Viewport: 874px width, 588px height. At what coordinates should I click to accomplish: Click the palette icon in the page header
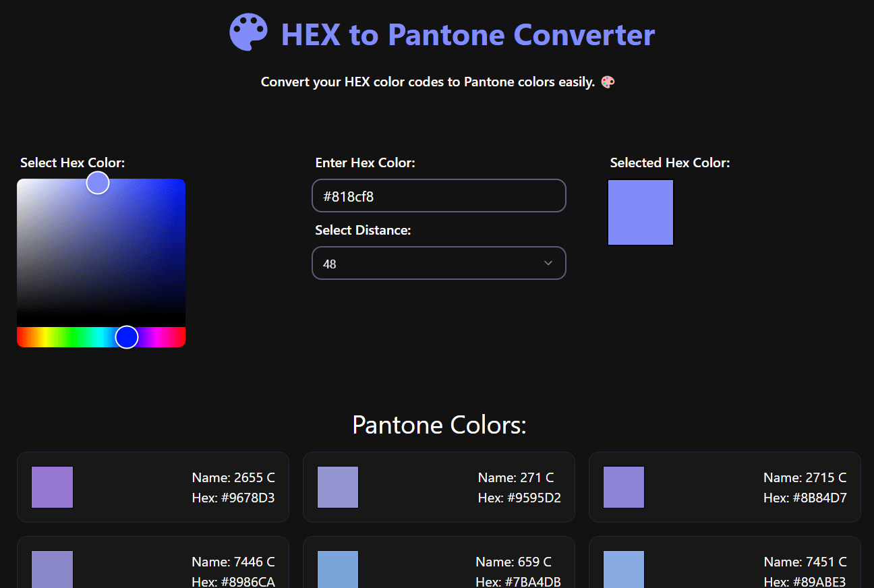tap(249, 31)
